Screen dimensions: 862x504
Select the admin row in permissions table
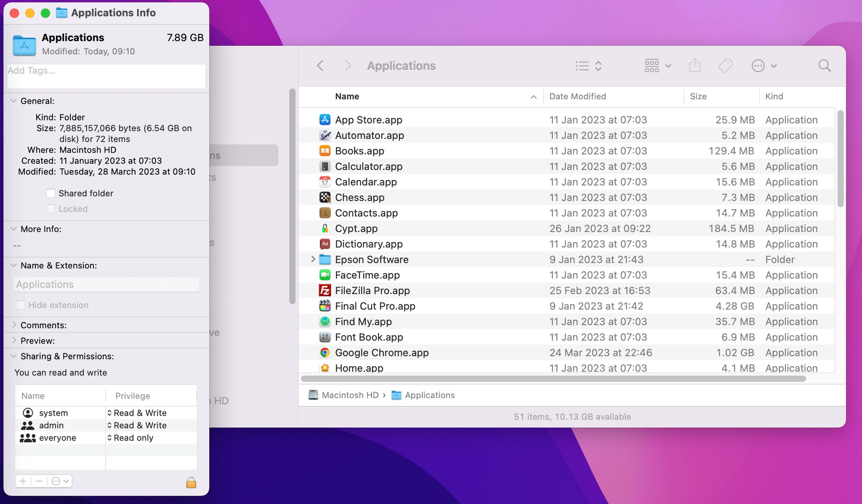pyautogui.click(x=106, y=425)
